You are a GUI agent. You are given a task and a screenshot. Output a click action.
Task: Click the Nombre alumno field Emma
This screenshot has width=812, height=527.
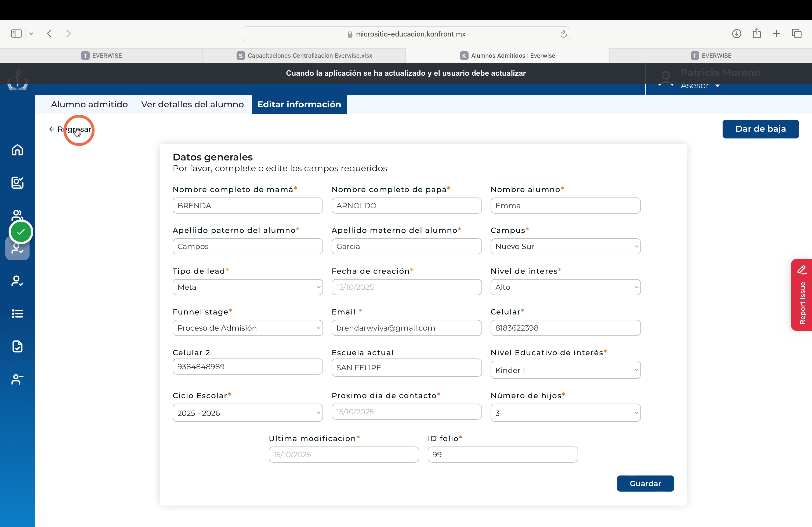point(565,206)
